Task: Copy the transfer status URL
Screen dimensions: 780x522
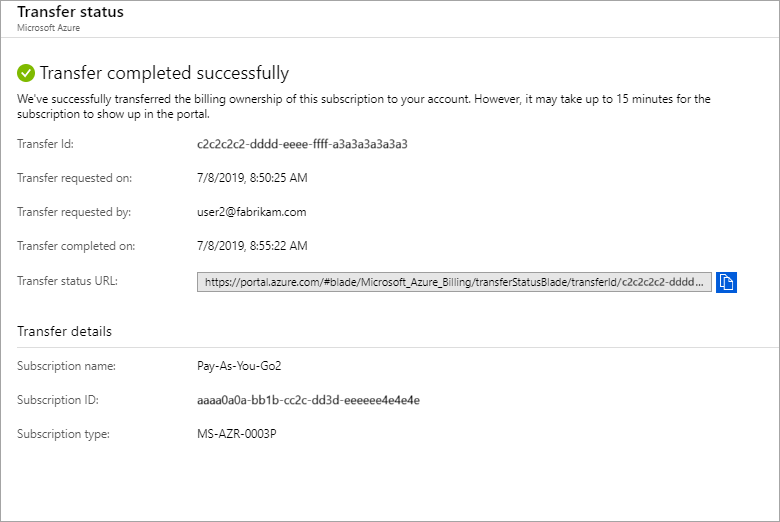Action: point(727,282)
